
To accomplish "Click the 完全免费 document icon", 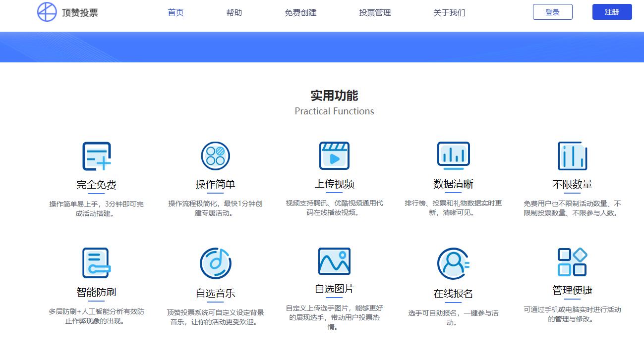I will (x=97, y=155).
